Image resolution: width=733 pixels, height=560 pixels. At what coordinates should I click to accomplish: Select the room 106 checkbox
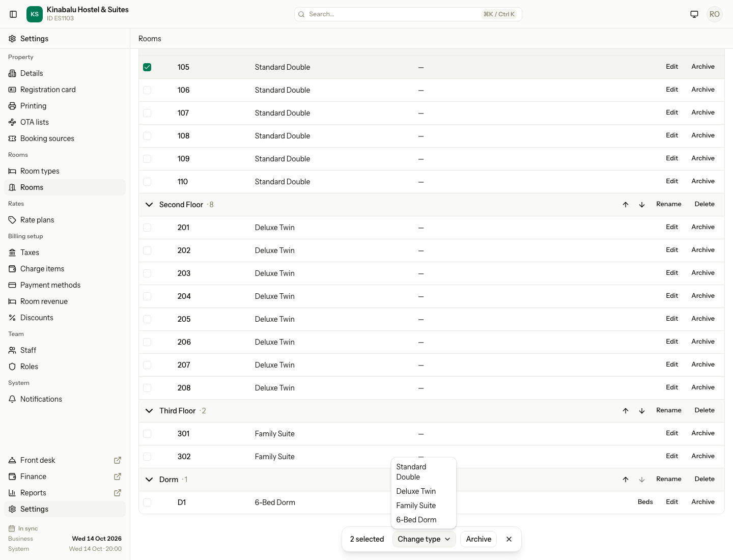(147, 90)
